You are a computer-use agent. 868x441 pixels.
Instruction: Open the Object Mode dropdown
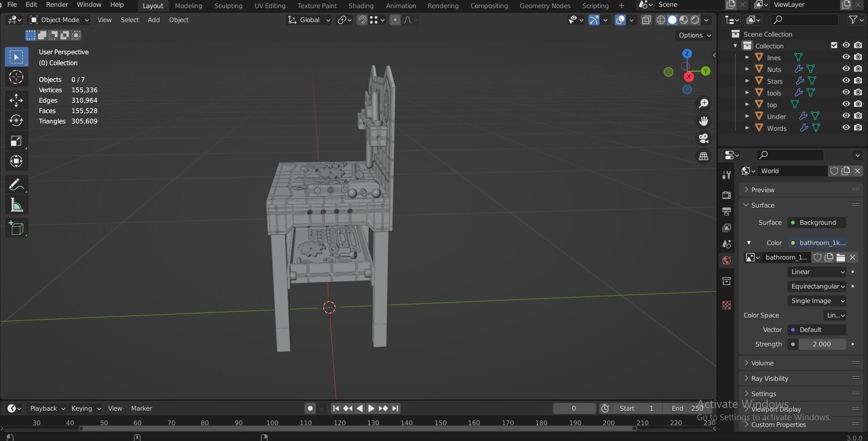[x=59, y=20]
